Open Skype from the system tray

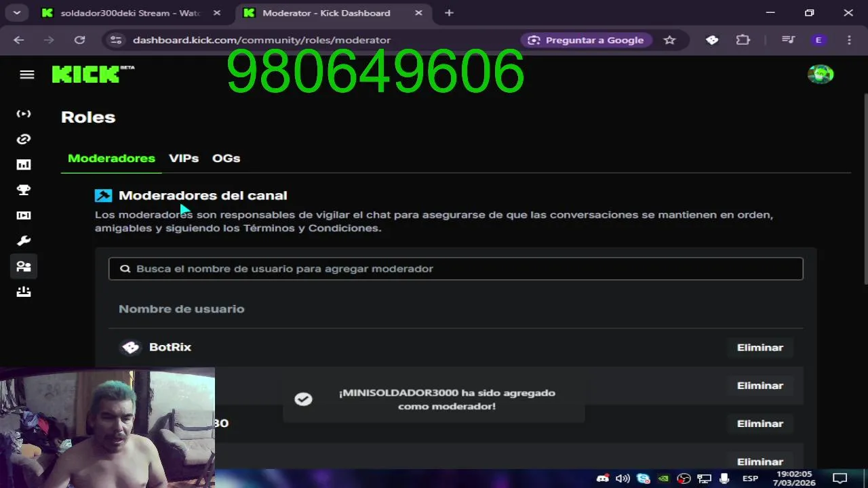point(643,479)
